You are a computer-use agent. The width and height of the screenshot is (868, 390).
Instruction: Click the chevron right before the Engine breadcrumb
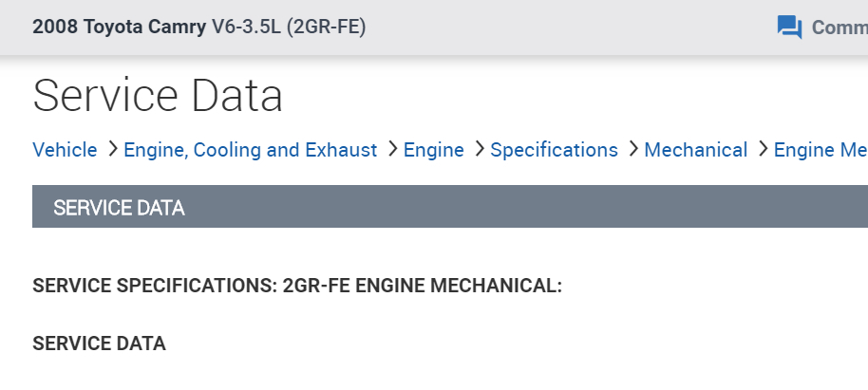pos(390,150)
